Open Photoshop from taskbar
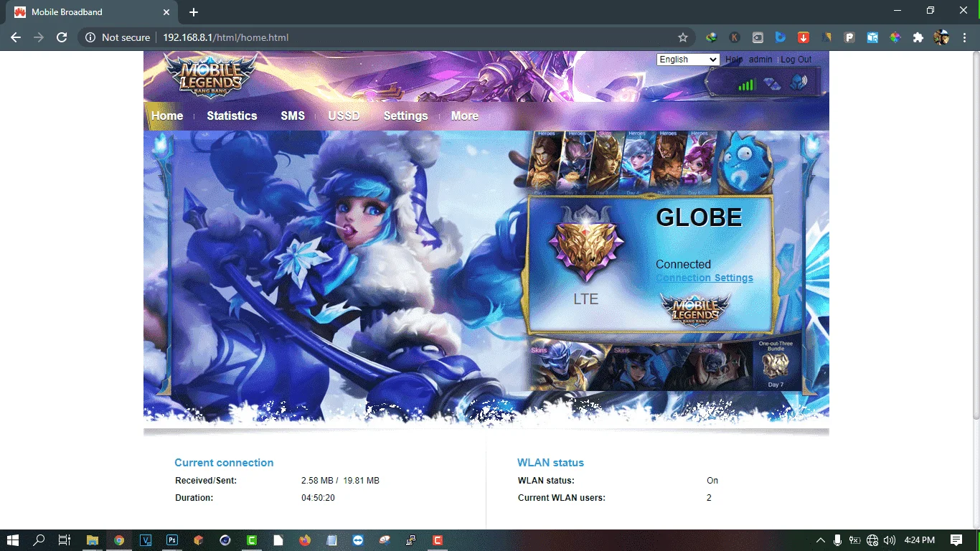The width and height of the screenshot is (980, 551). tap(172, 540)
